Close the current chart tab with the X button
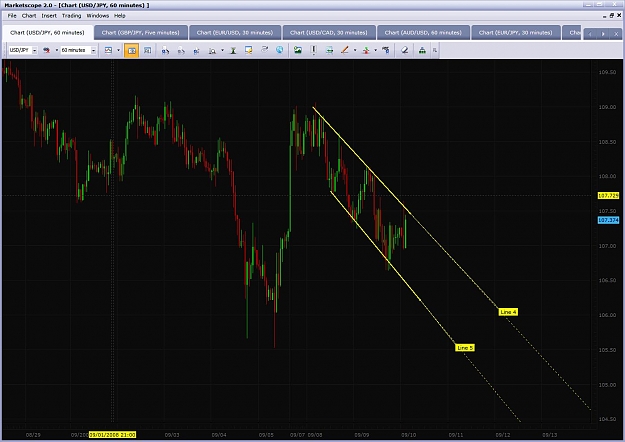Image resolution: width=625 pixels, height=442 pixels. pos(616,34)
